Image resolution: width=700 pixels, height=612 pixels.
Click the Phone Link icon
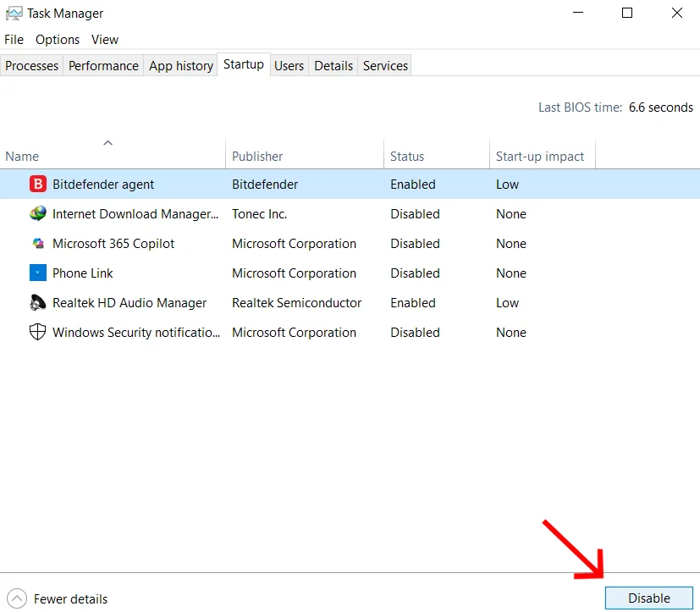[37, 273]
